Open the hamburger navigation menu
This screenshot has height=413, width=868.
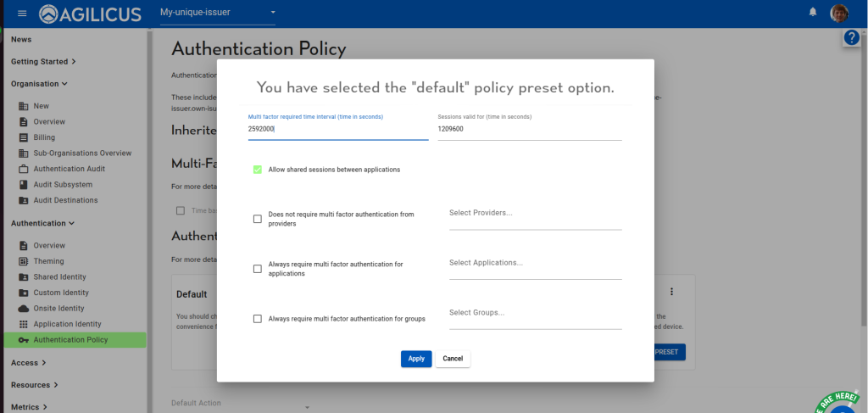pyautogui.click(x=21, y=13)
